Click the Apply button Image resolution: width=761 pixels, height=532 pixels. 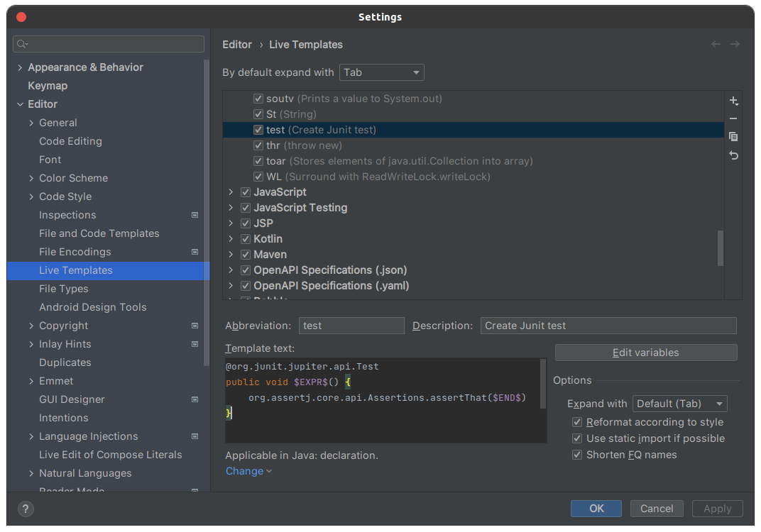pos(717,508)
